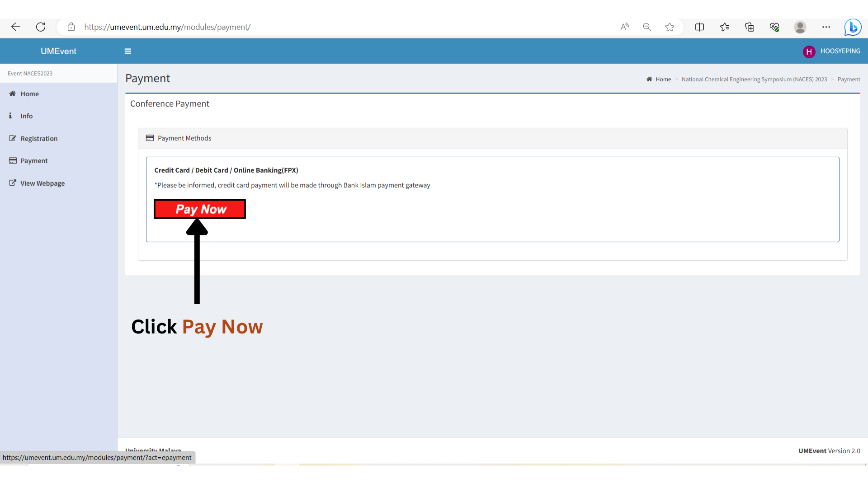Click the Read aloud icon

[624, 27]
